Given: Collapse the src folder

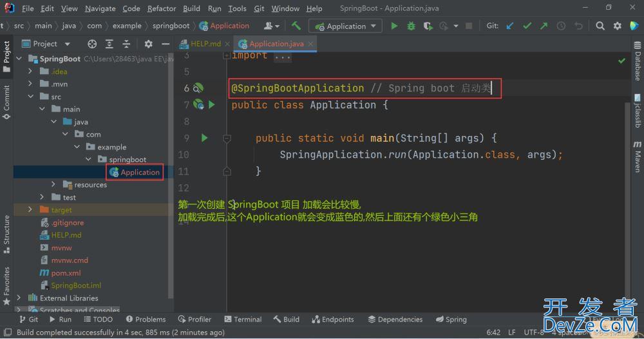Looking at the screenshot, I should pos(31,96).
